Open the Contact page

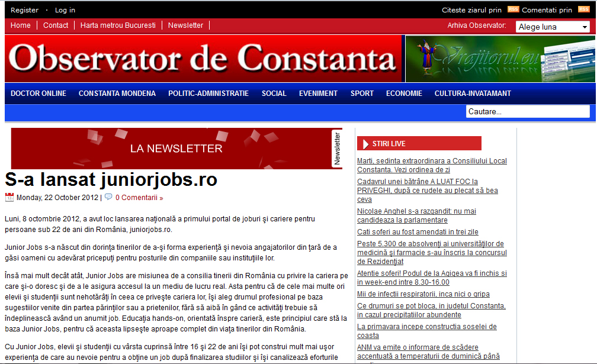click(x=56, y=25)
